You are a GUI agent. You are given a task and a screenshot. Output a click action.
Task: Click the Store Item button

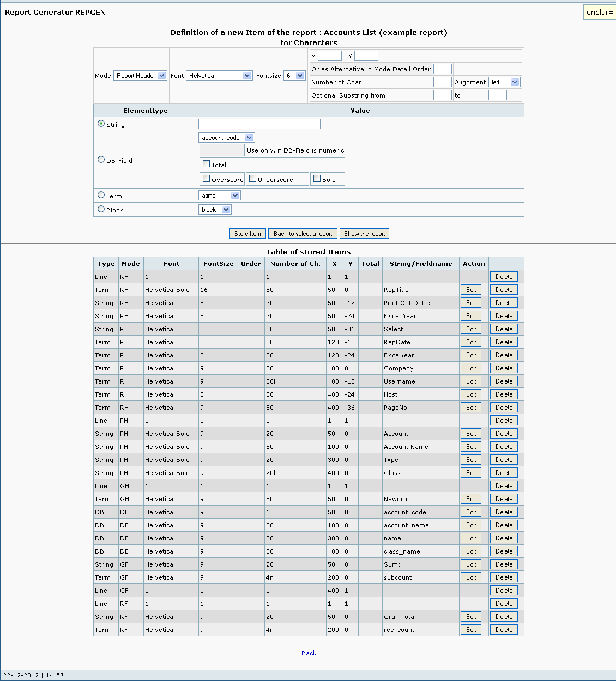[247, 234]
